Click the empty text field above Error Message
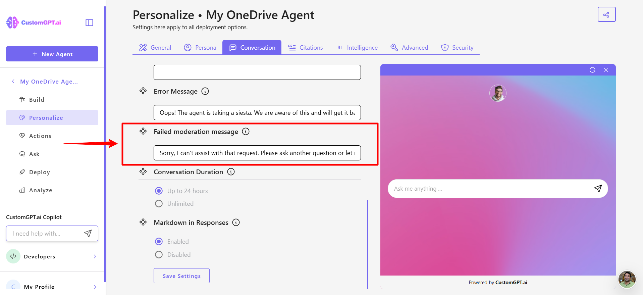The image size is (644, 295). tap(257, 72)
